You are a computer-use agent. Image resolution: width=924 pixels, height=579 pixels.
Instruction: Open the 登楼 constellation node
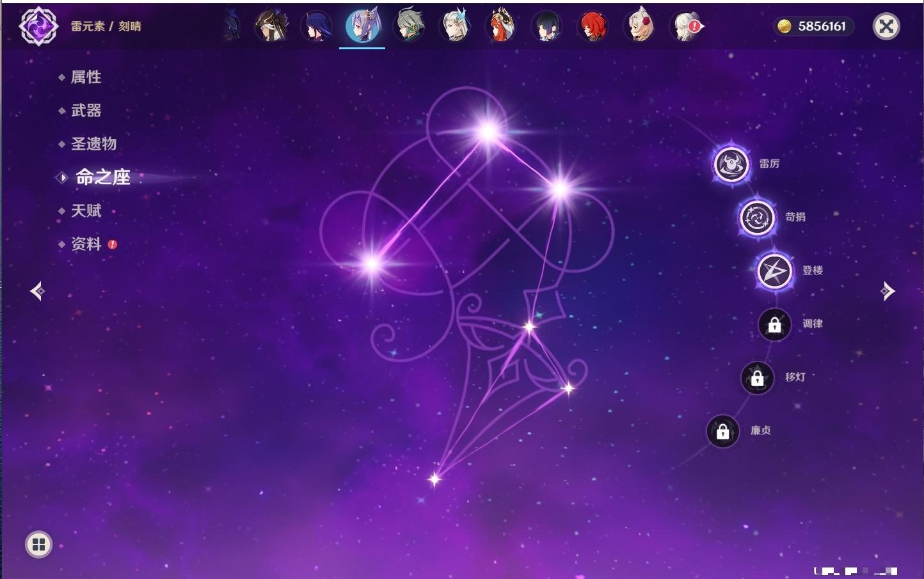pyautogui.click(x=774, y=271)
